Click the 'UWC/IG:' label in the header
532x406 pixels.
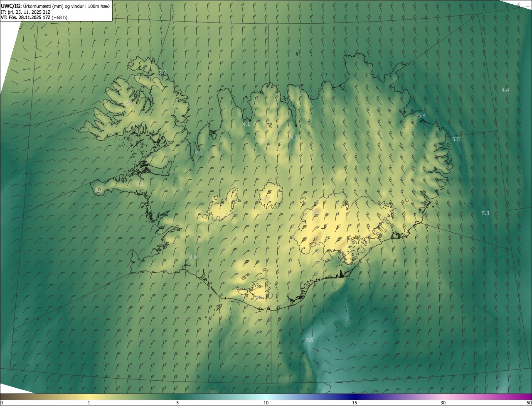point(11,6)
